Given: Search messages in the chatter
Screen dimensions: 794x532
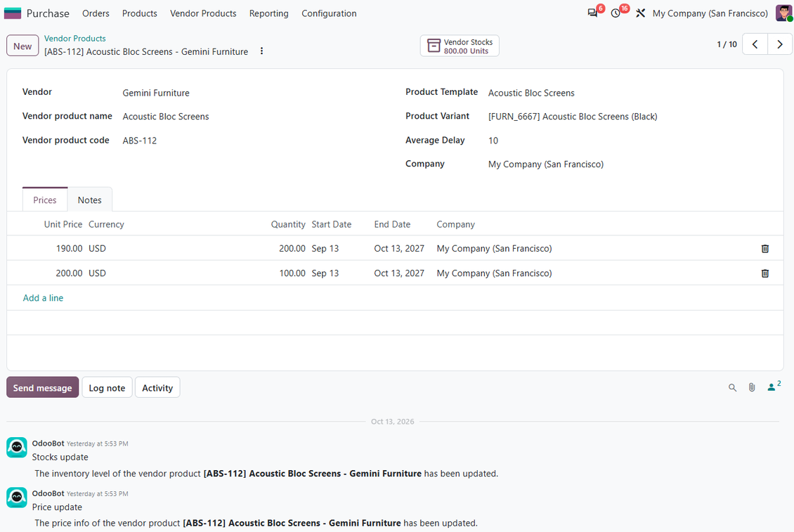Looking at the screenshot, I should (x=732, y=388).
